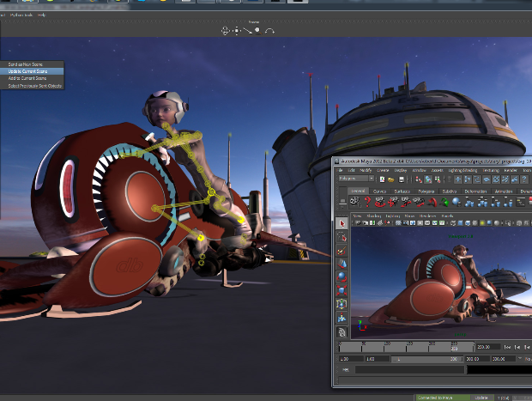Open the Polygons menu set dropdown
The image size is (532, 401).
pos(359,180)
